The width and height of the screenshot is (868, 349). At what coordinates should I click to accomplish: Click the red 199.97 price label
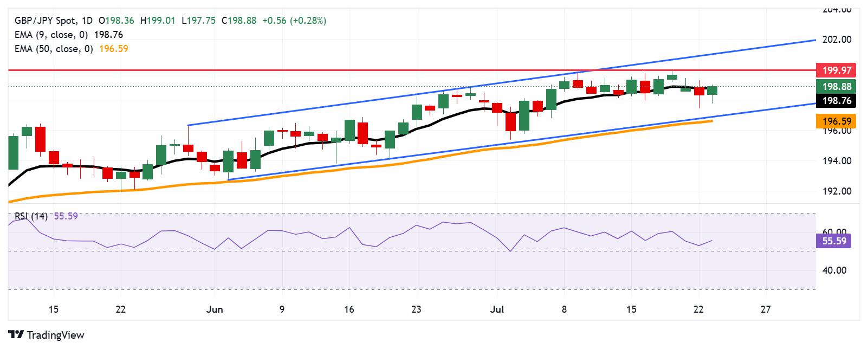pyautogui.click(x=835, y=70)
